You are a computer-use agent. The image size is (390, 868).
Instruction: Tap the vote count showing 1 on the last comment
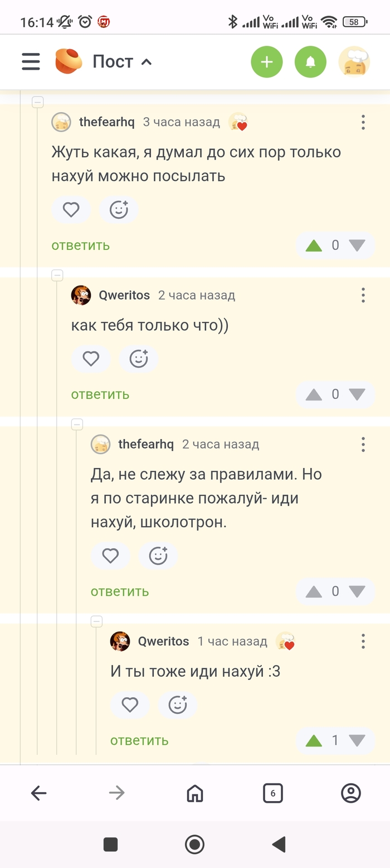[336, 740]
